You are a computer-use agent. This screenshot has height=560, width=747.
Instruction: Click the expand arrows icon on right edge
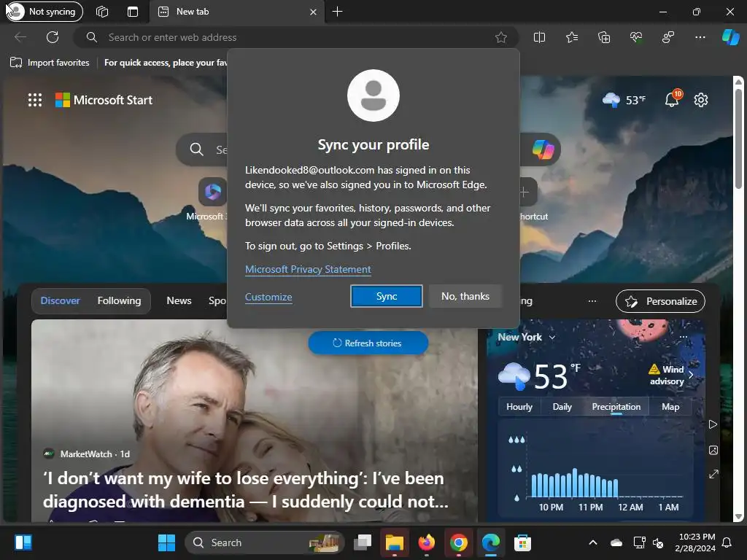tap(713, 474)
